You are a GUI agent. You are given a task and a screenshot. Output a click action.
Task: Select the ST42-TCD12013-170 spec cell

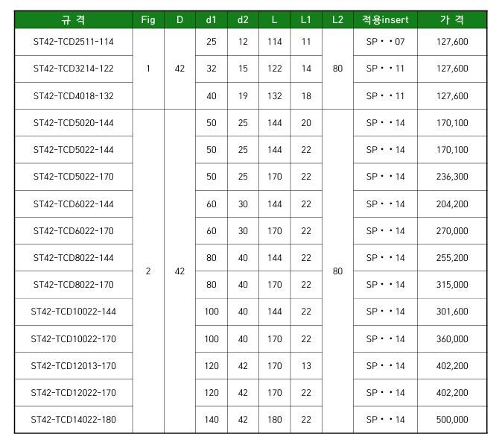pyautogui.click(x=73, y=366)
